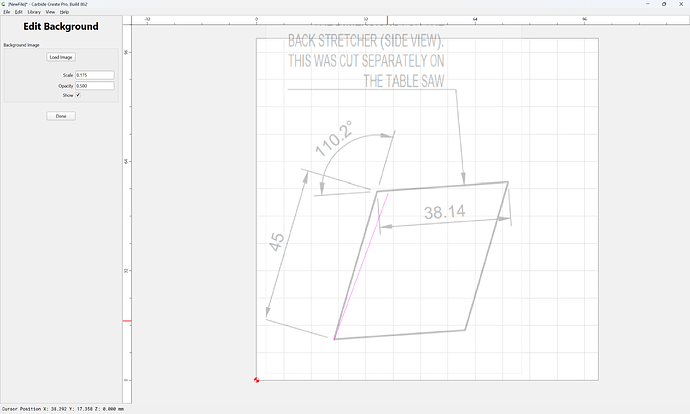This screenshot has width=690, height=414.
Task: Select the magenta line in the drawing
Action: [x=361, y=267]
